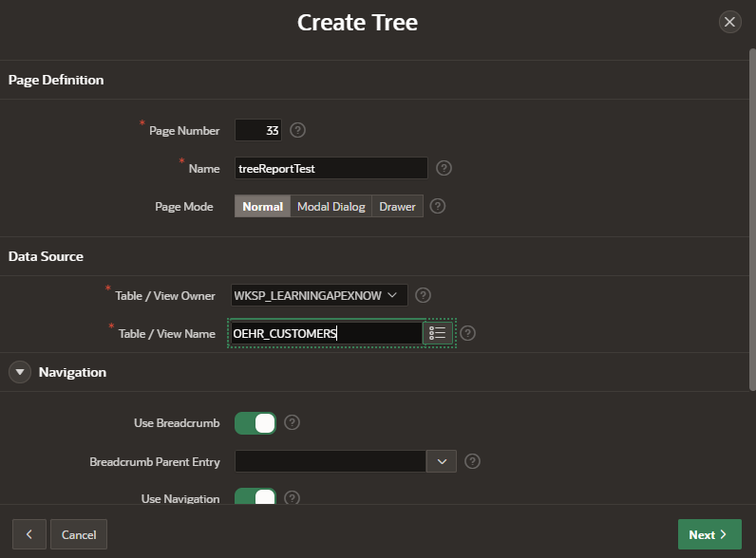This screenshot has width=756, height=558.
Task: Open help for Page Mode
Action: click(437, 206)
